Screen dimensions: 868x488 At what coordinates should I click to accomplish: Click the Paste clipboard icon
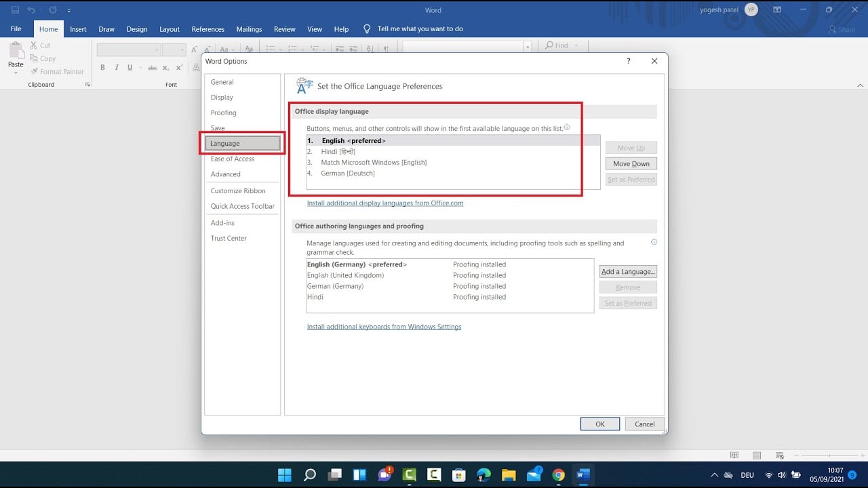click(x=16, y=51)
